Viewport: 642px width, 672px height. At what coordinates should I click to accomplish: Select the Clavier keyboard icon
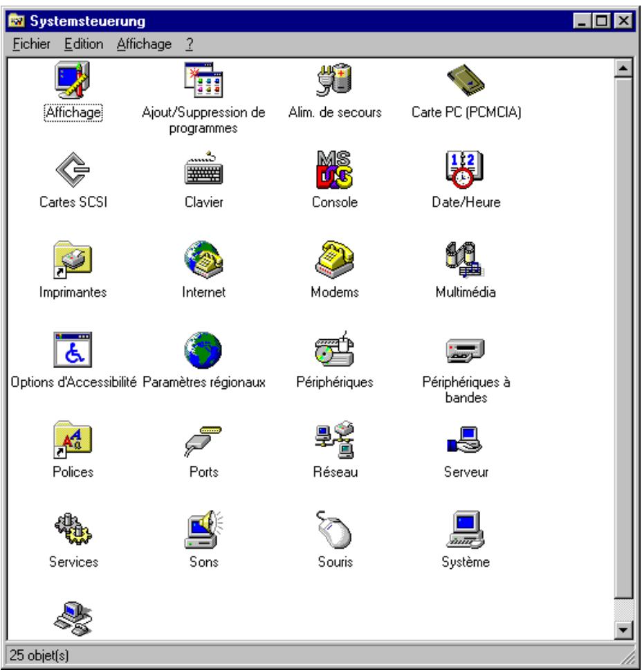pos(204,168)
